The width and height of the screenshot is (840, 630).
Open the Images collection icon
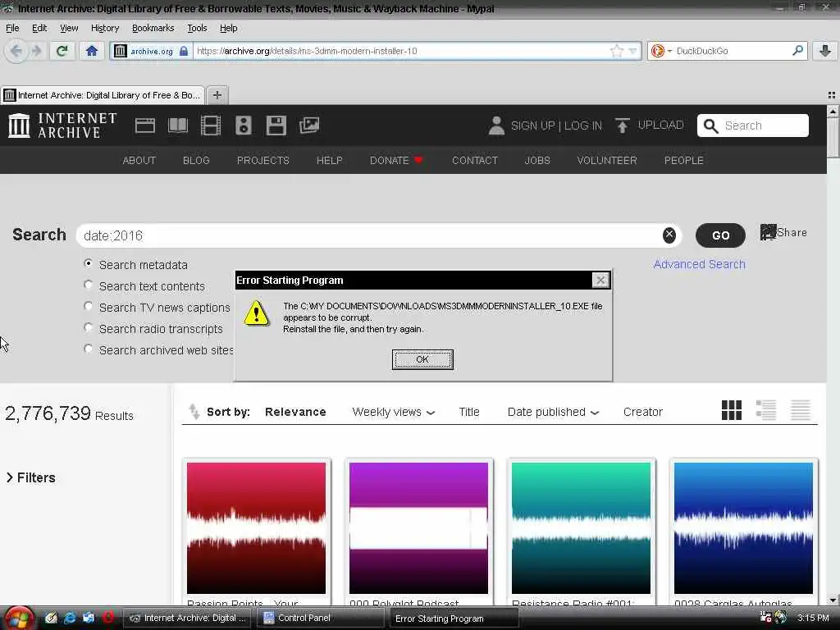309,126
